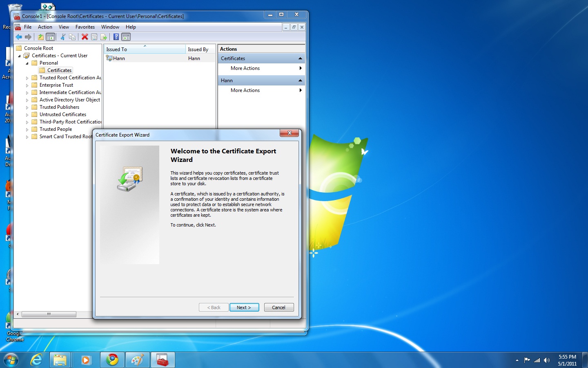Go up one level with folder icon
Viewport: 588px width, 368px height.
(41, 37)
